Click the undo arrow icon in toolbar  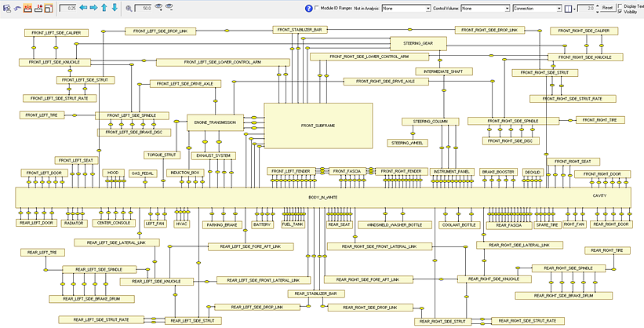[x=16, y=8]
